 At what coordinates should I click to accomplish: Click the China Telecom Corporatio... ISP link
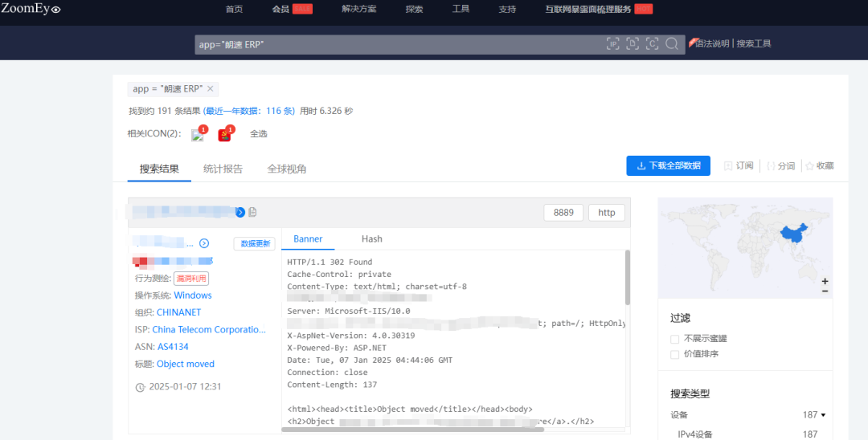pos(209,329)
